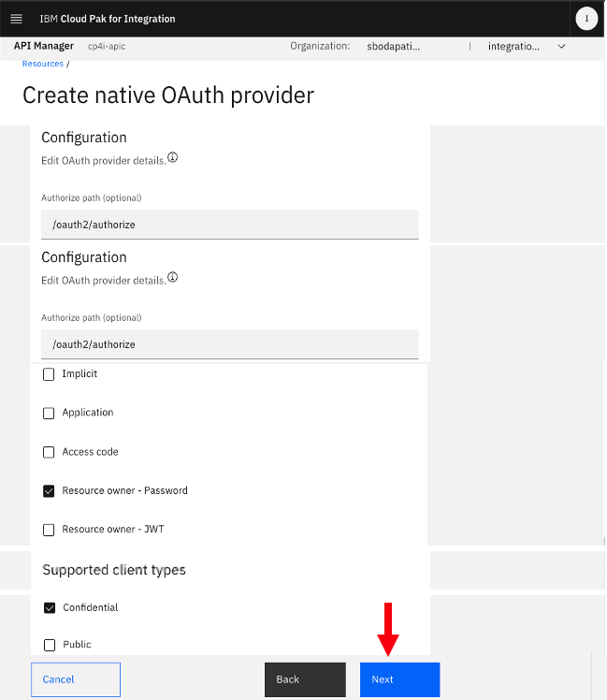Check the Public client type checkbox

pyautogui.click(x=50, y=645)
